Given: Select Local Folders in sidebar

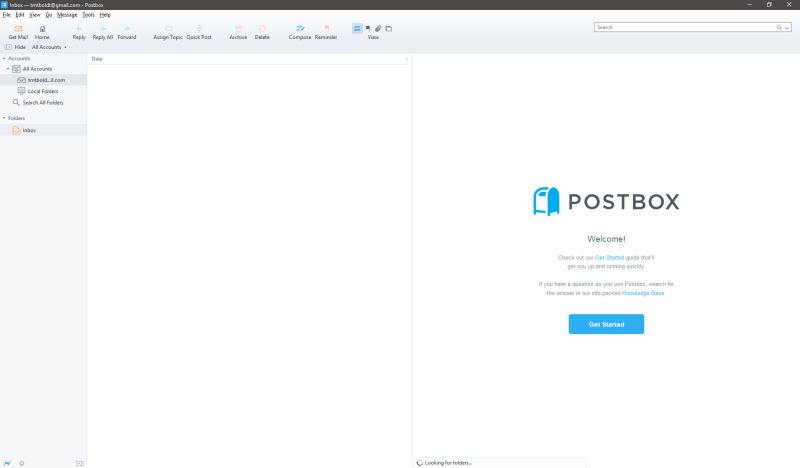Looking at the screenshot, I should point(43,91).
